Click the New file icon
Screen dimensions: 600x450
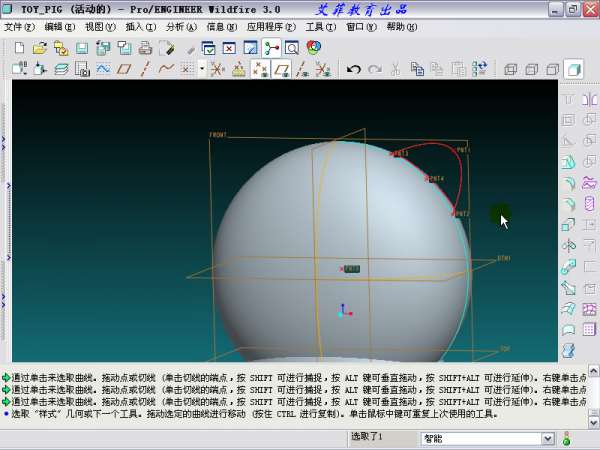click(19, 47)
